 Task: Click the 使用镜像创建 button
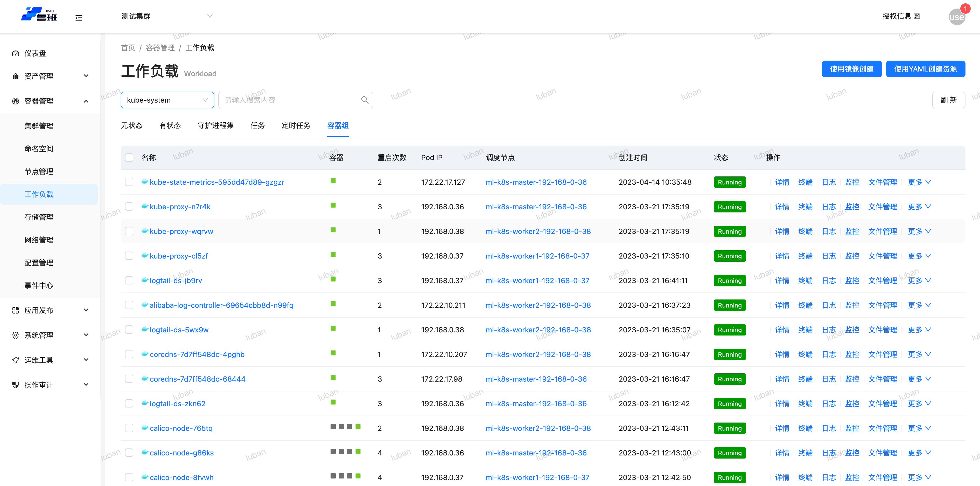click(x=851, y=69)
